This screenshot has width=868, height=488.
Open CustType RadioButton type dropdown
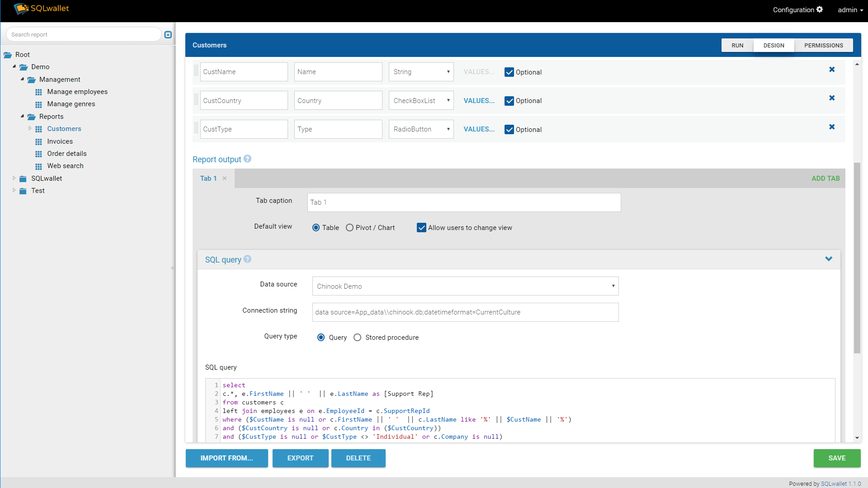[x=421, y=129]
